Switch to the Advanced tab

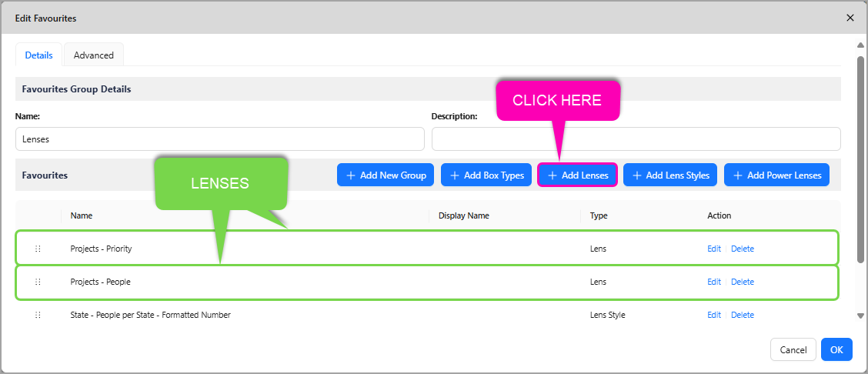click(94, 55)
